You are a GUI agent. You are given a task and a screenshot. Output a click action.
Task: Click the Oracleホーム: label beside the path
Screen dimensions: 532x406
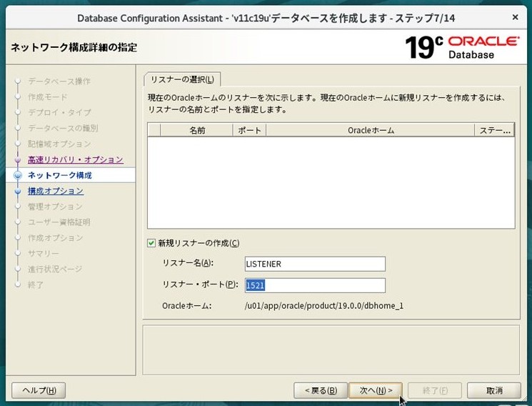186,306
